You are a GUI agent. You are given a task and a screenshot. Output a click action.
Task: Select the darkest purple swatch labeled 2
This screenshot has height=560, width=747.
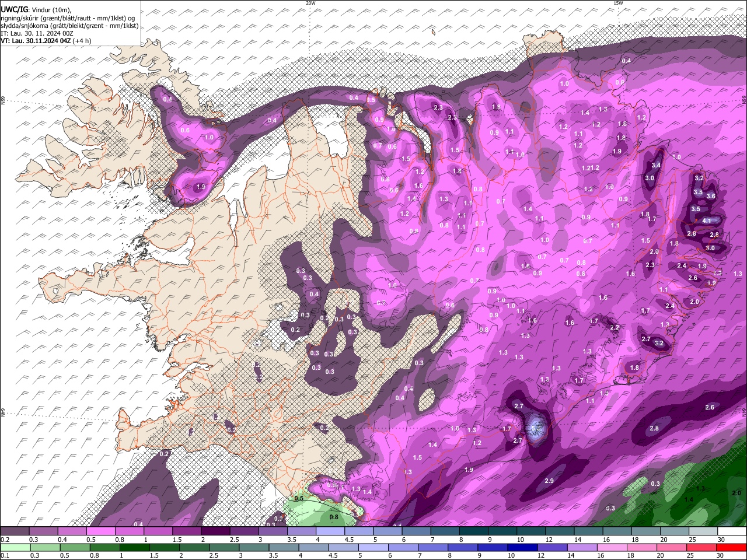215,531
